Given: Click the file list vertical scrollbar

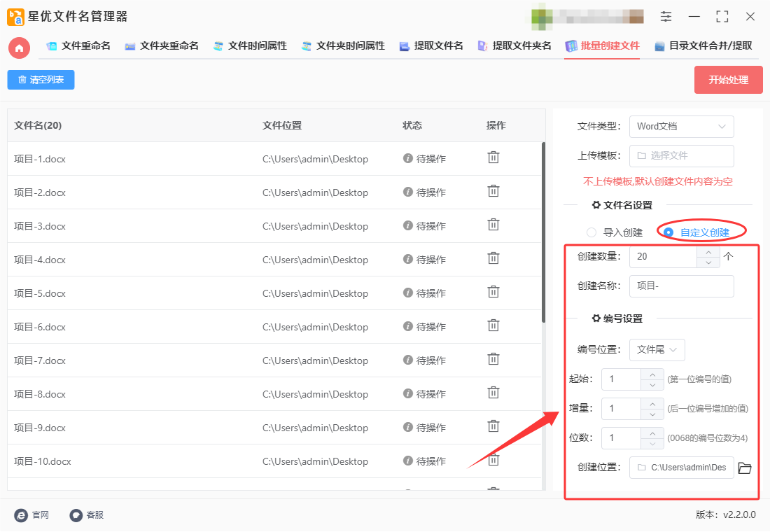Looking at the screenshot, I should 543,232.
